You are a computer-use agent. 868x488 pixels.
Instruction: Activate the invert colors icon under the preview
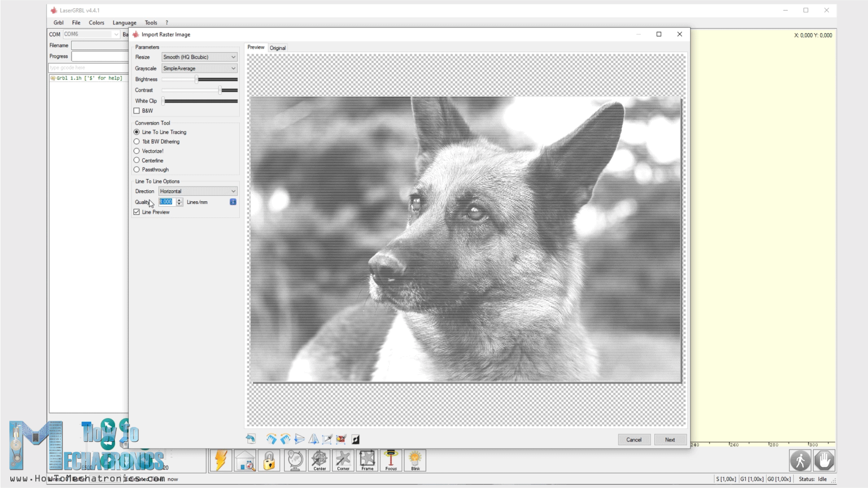pos(355,439)
